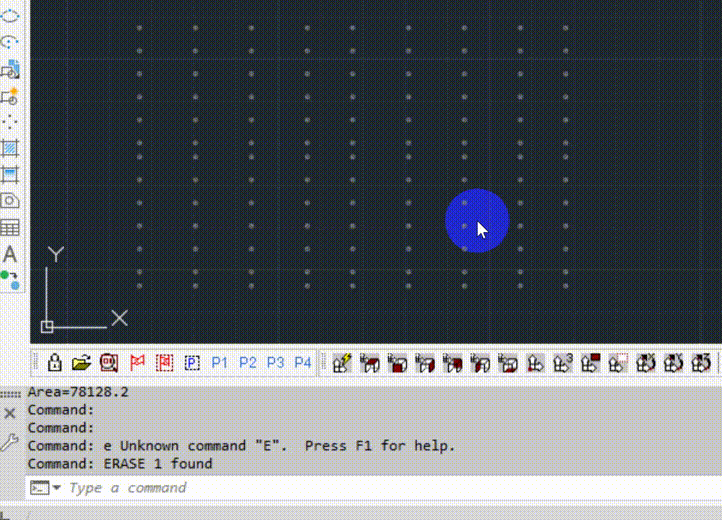The height and width of the screenshot is (520, 722).
Task: Select the Add Selected tool
Action: click(x=10, y=280)
